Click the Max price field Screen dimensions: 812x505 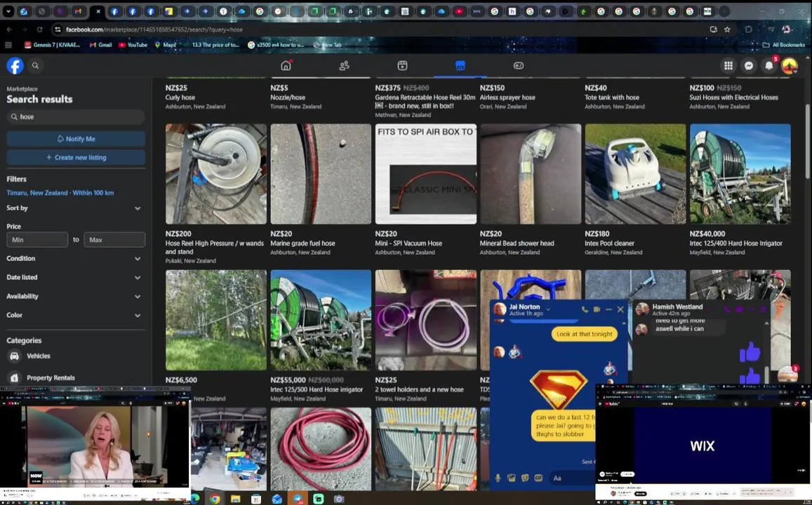tap(114, 240)
